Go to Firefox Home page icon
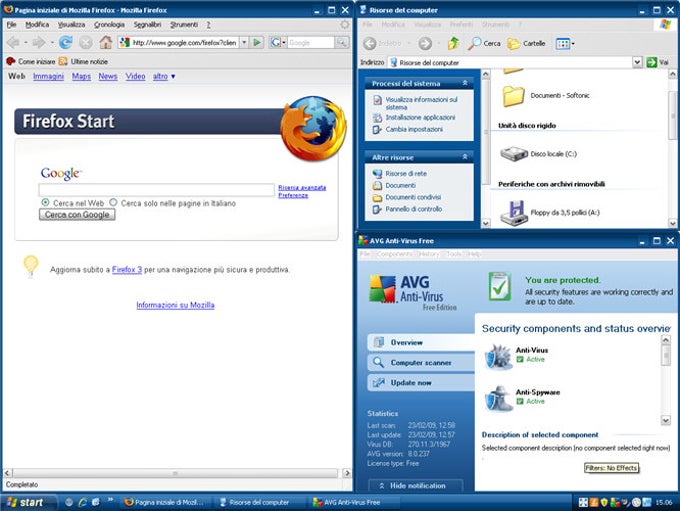This screenshot has width=680, height=511. point(105,42)
